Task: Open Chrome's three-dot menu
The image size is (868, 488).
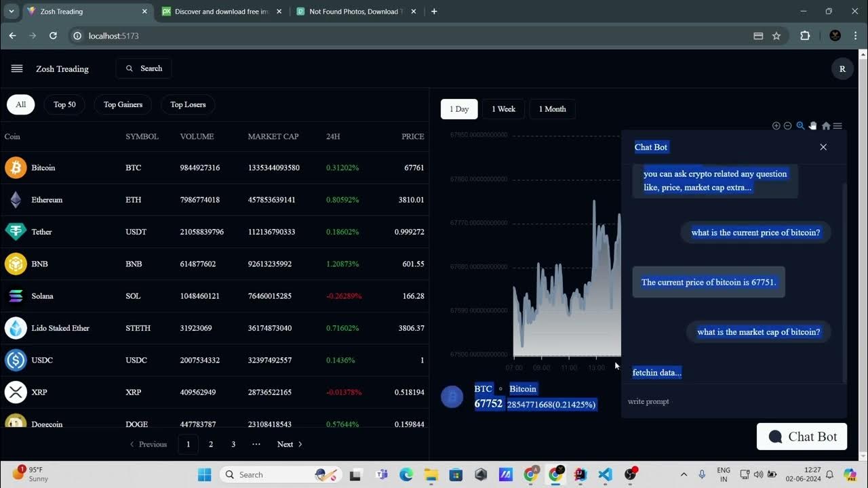Action: coord(856,36)
